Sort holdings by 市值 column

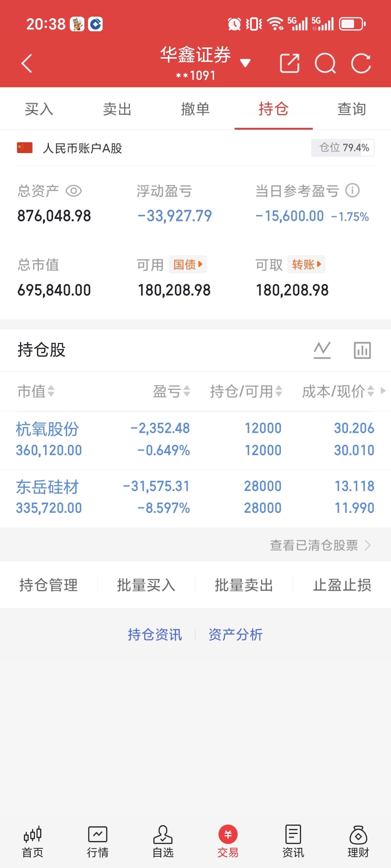click(36, 391)
